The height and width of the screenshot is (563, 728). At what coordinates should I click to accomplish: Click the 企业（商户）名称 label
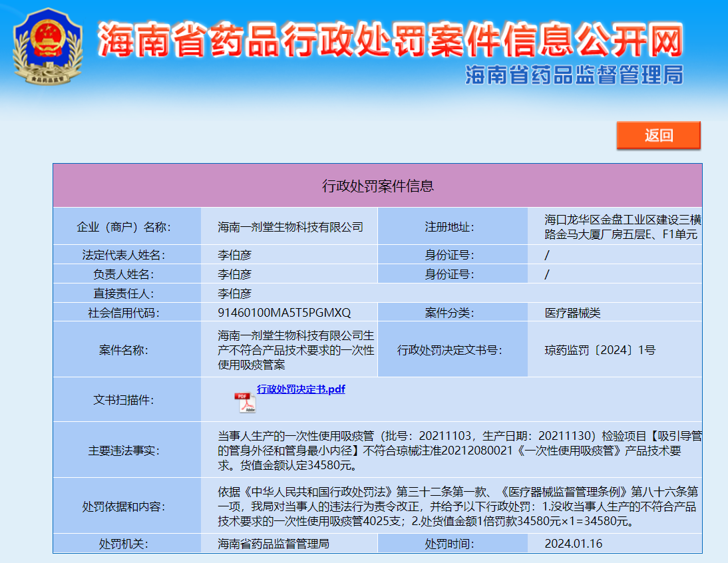pos(124,227)
